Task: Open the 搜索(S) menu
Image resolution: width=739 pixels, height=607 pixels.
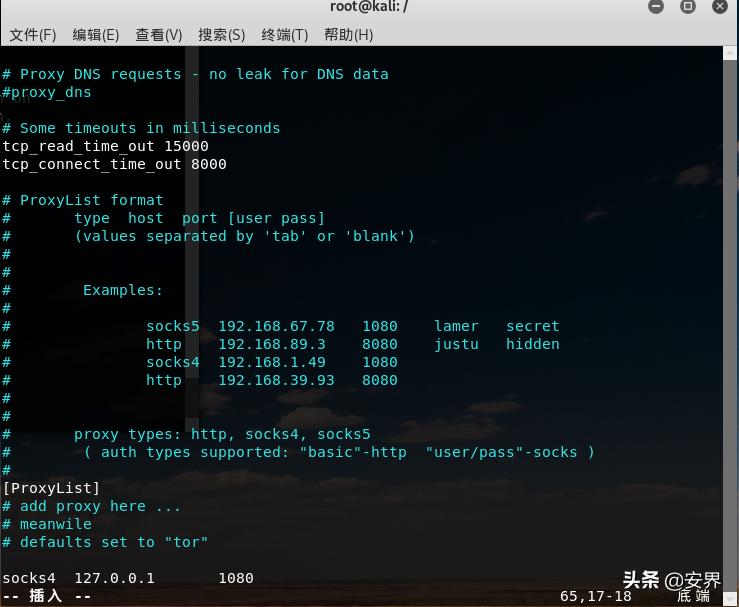Action: coord(222,35)
